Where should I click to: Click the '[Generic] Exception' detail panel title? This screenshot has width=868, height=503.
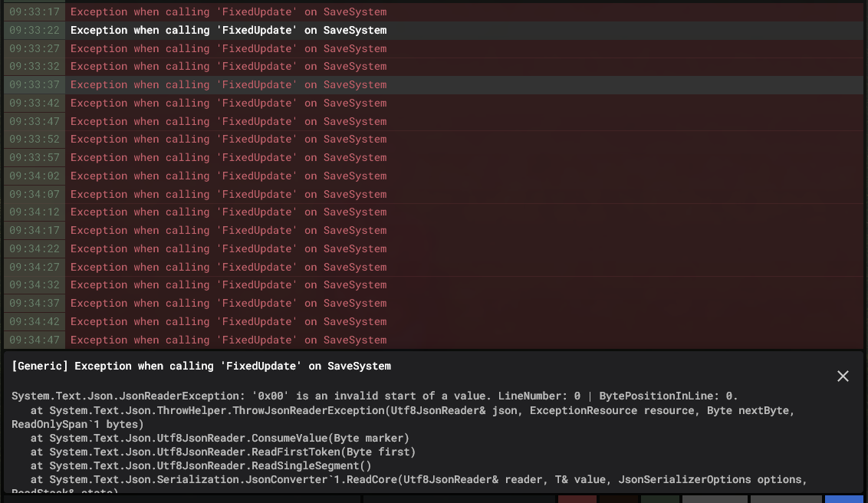point(202,367)
